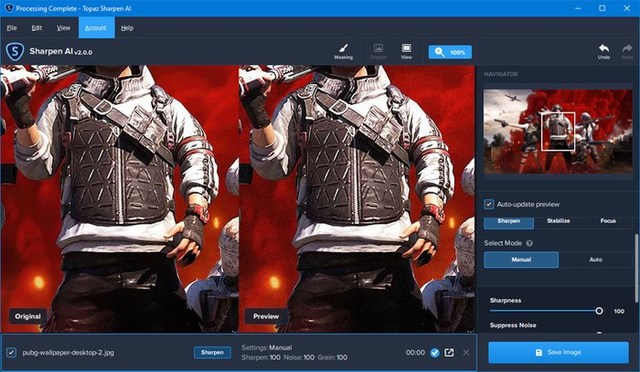
Task: Switch to the Stabilize tab
Action: 558,221
